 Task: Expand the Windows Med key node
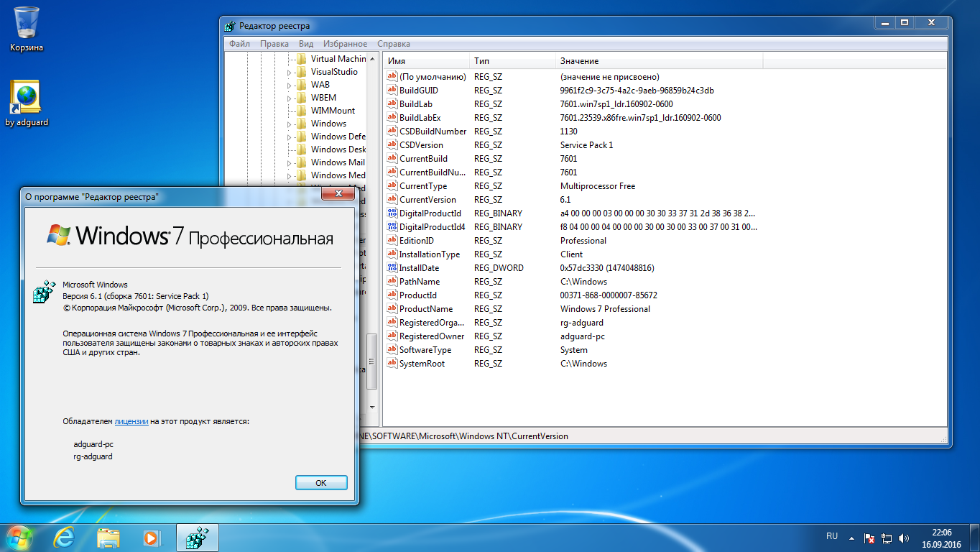290,175
